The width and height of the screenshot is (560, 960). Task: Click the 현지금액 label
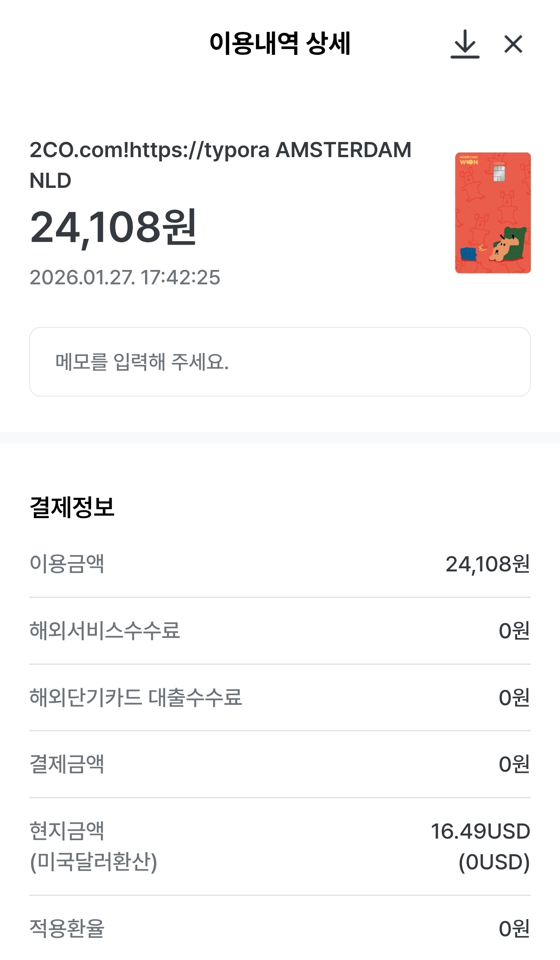tap(67, 831)
